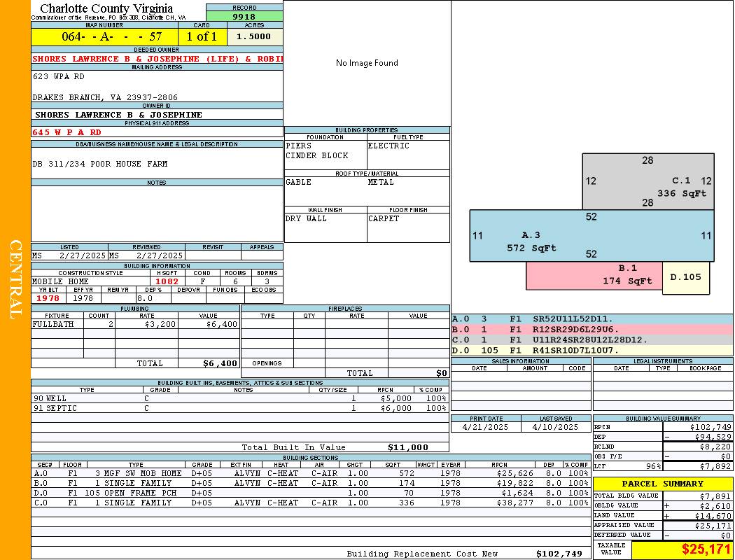Click section A.0 RPCN $25,626
Image resolution: width=735 pixels, height=560 pixels.
pos(516,473)
